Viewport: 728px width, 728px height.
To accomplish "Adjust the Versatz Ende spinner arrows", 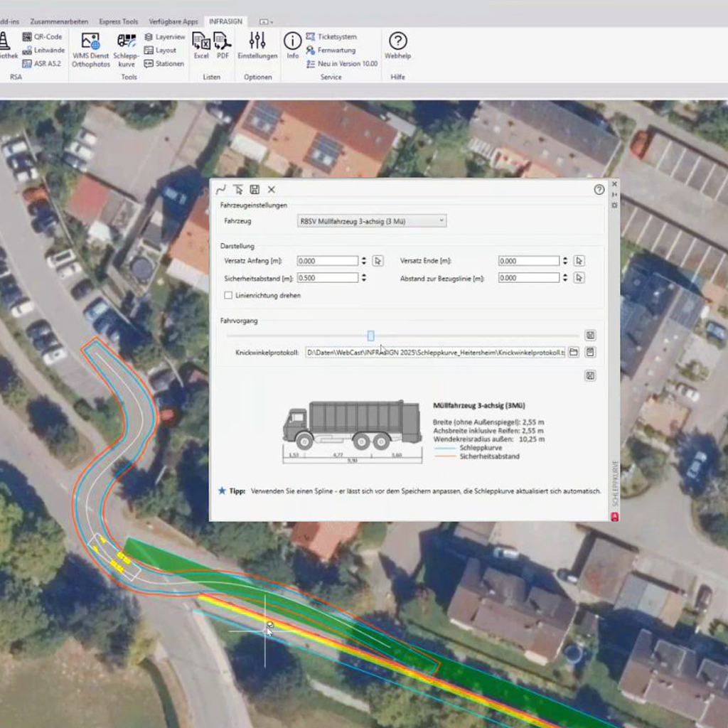I will (x=565, y=261).
